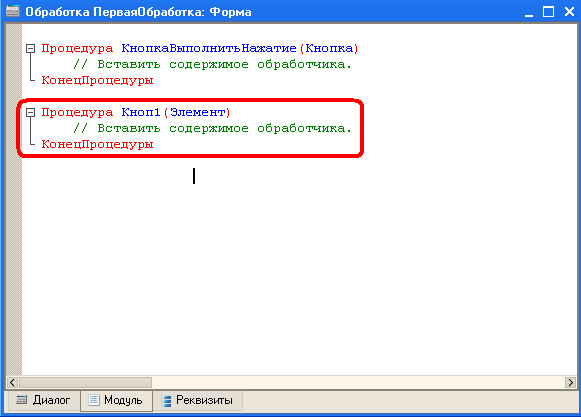Minimize the form window
Viewport: 581px width, 417px height.
(x=529, y=11)
